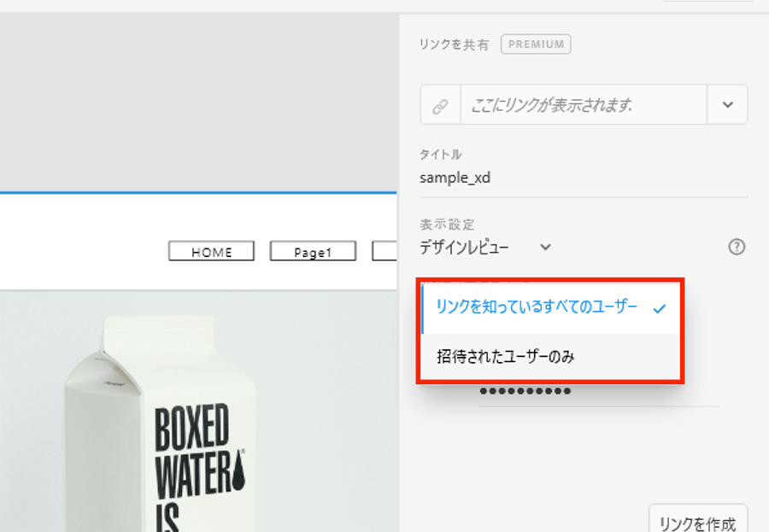Open the help icon beside デザインレビュー

[737, 247]
